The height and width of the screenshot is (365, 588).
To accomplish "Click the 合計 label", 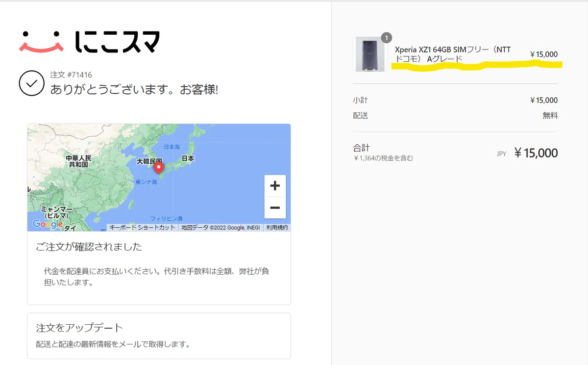I will click(x=361, y=147).
